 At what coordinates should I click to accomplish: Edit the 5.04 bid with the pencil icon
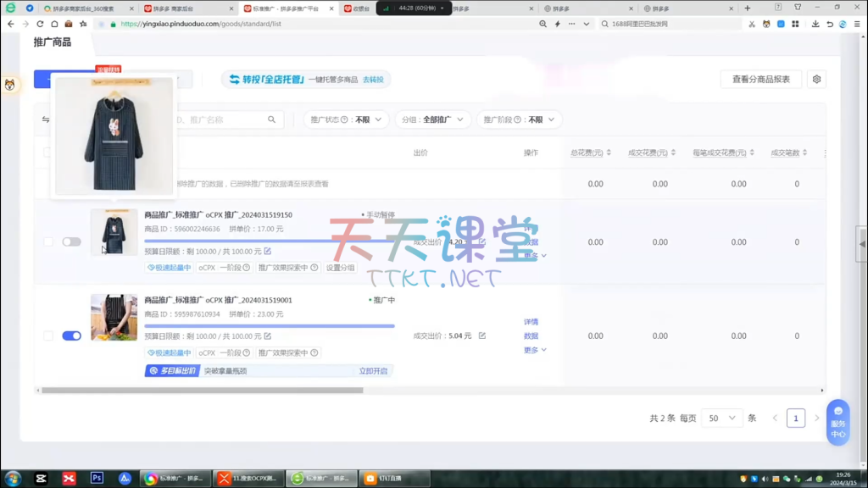481,336
